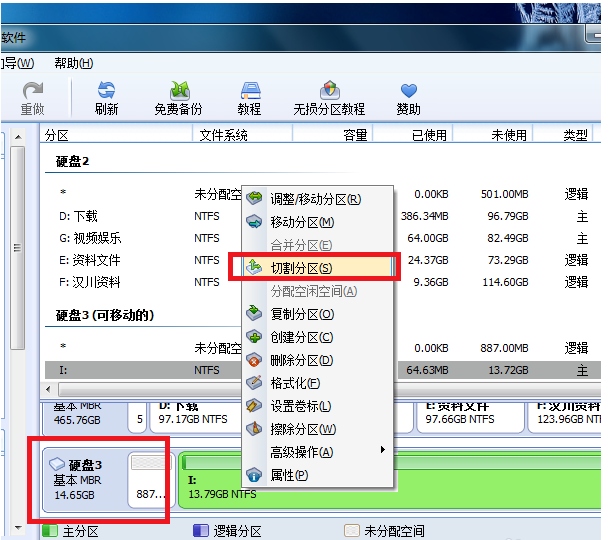Open the 帮助(H) menu

point(74,63)
